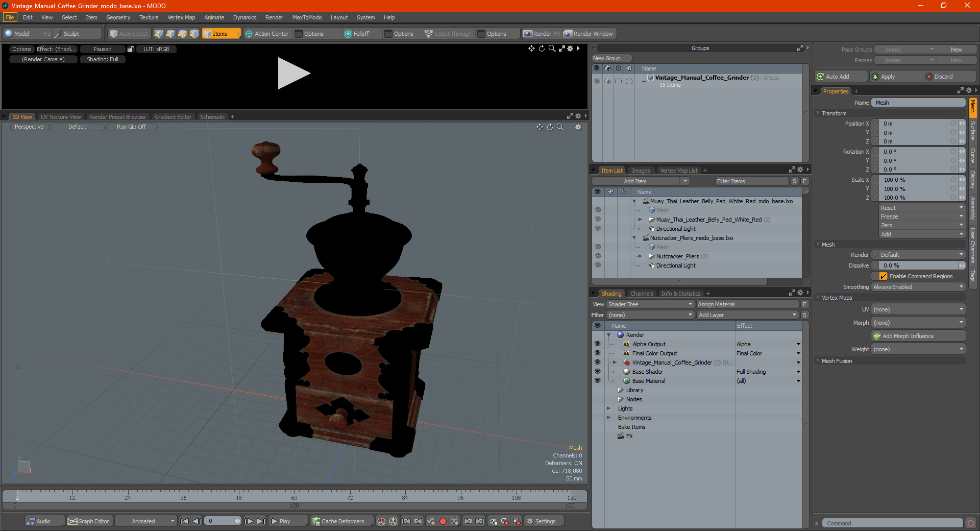Toggle visibility of Base Shader

pyautogui.click(x=597, y=372)
